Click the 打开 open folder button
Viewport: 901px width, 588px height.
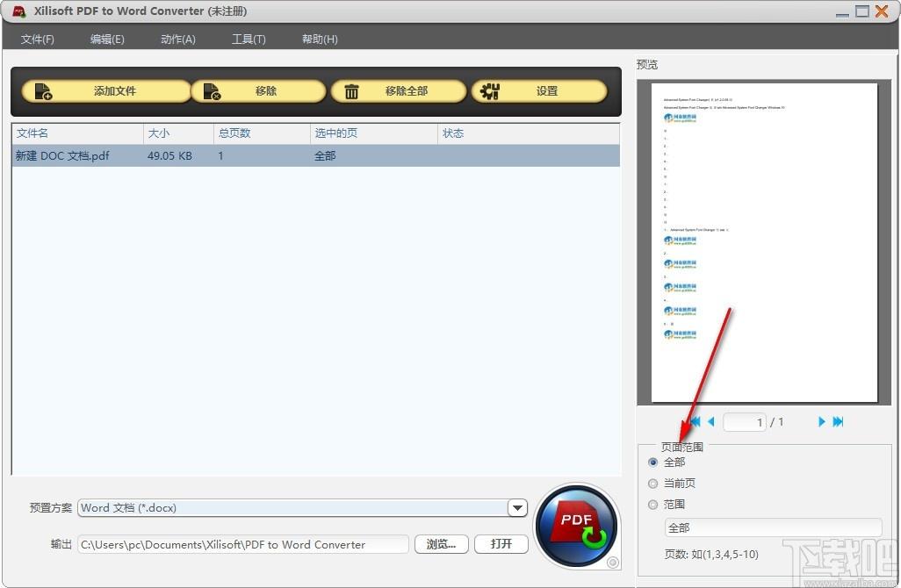(x=501, y=544)
